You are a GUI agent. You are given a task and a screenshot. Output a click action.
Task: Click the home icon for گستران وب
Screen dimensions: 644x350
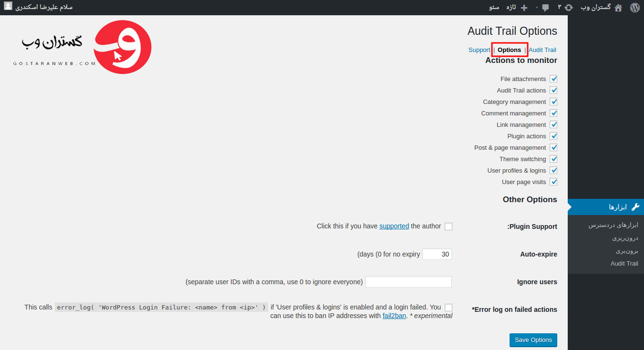[x=618, y=8]
